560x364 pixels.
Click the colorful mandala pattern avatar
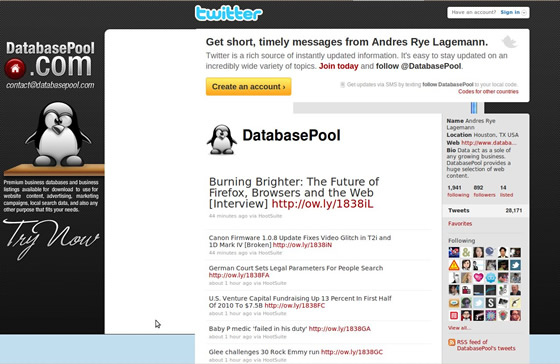click(x=491, y=315)
